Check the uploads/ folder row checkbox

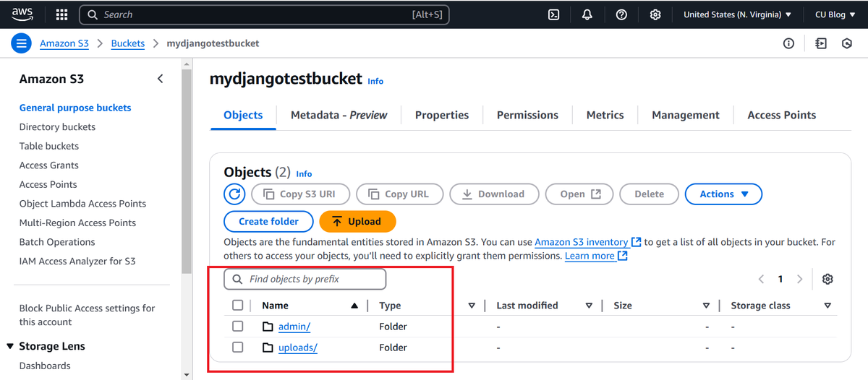(x=238, y=347)
